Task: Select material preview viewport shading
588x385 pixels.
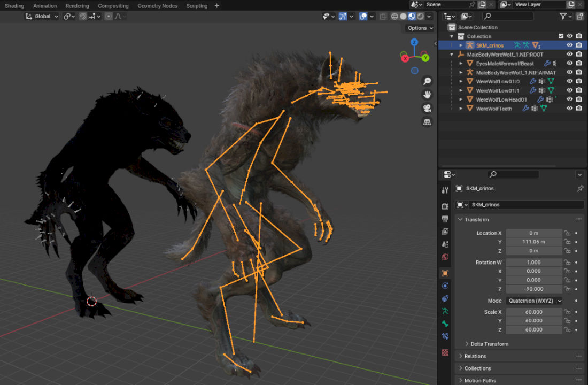Action: click(412, 16)
